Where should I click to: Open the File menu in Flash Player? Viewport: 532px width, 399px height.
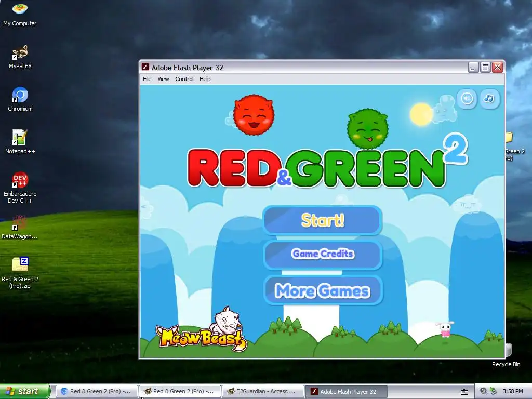(147, 79)
